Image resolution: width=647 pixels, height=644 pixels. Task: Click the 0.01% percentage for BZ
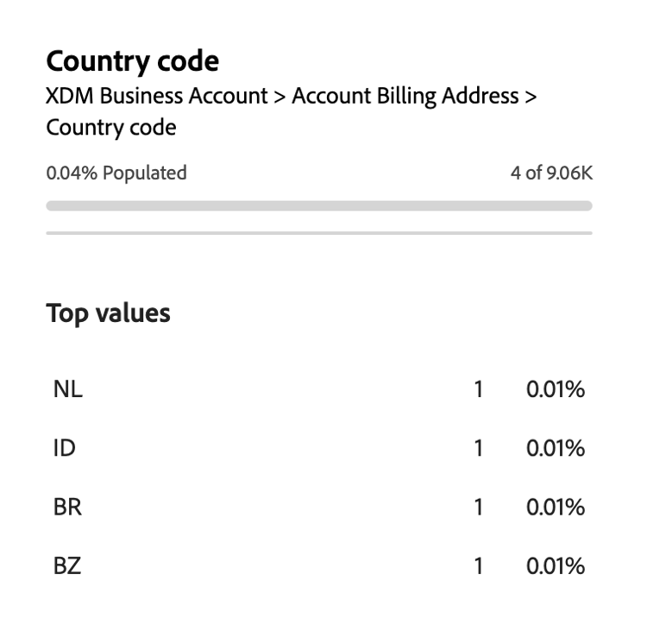[556, 566]
